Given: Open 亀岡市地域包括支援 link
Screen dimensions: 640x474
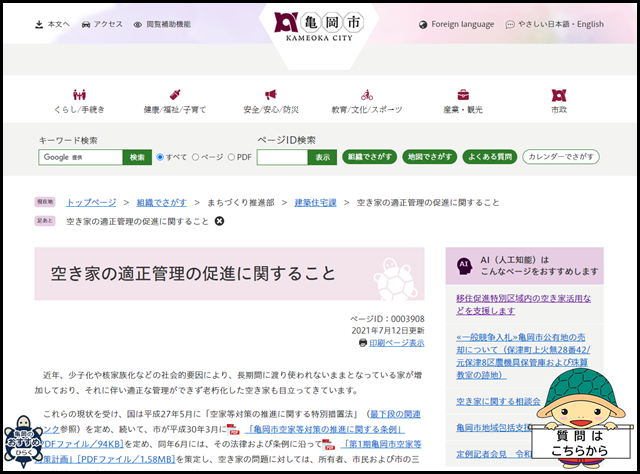Looking at the screenshot, I should (x=493, y=428).
